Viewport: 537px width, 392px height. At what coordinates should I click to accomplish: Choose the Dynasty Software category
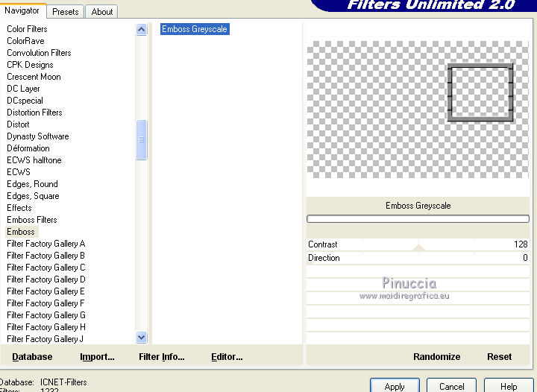click(38, 136)
